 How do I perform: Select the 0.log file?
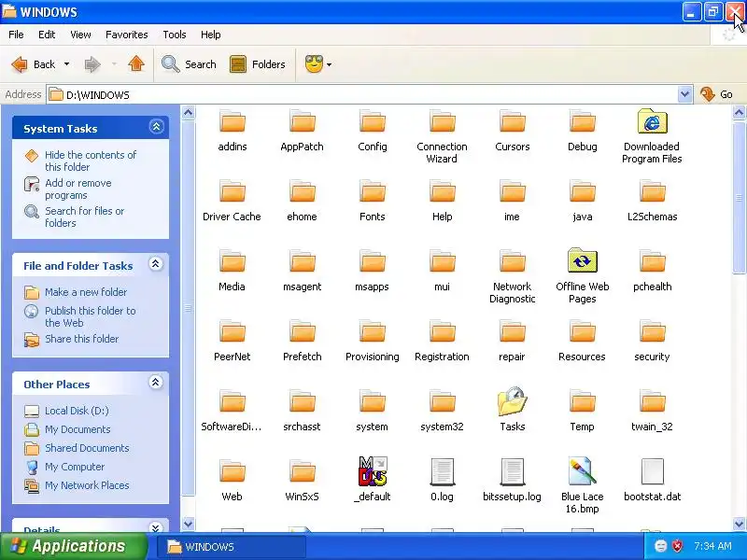click(442, 480)
